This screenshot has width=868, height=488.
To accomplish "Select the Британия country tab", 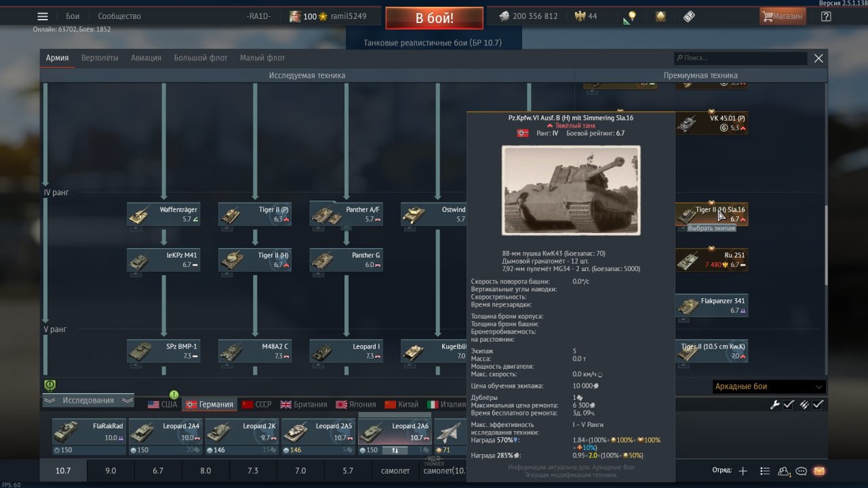I will click(x=304, y=405).
